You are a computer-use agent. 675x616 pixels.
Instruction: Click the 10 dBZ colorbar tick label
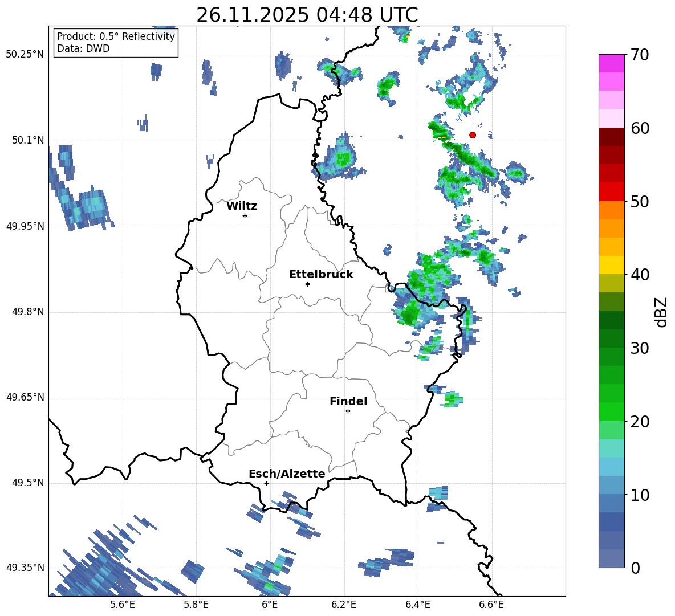click(x=640, y=495)
